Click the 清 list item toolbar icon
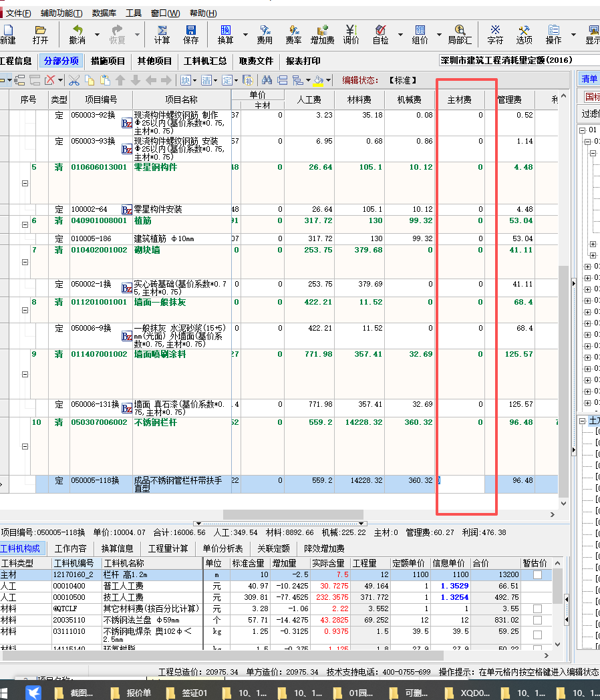Viewport: 600px width, 700px height. pos(206,80)
